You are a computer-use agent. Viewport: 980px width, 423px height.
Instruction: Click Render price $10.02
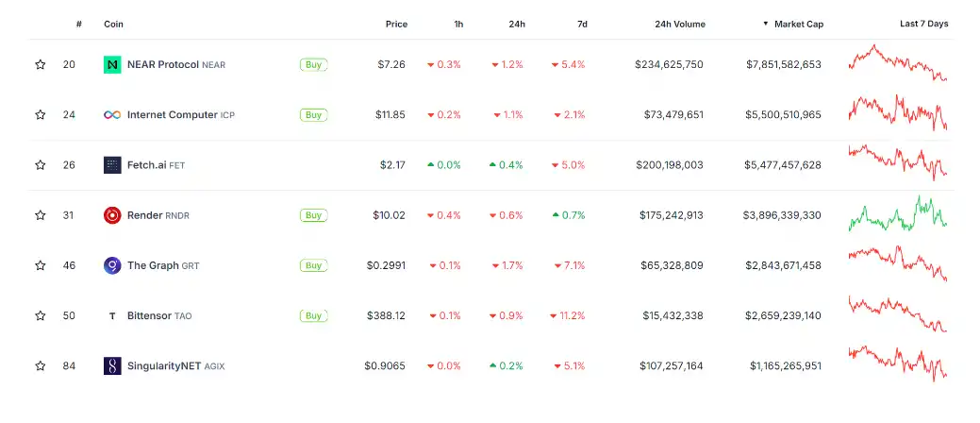389,215
